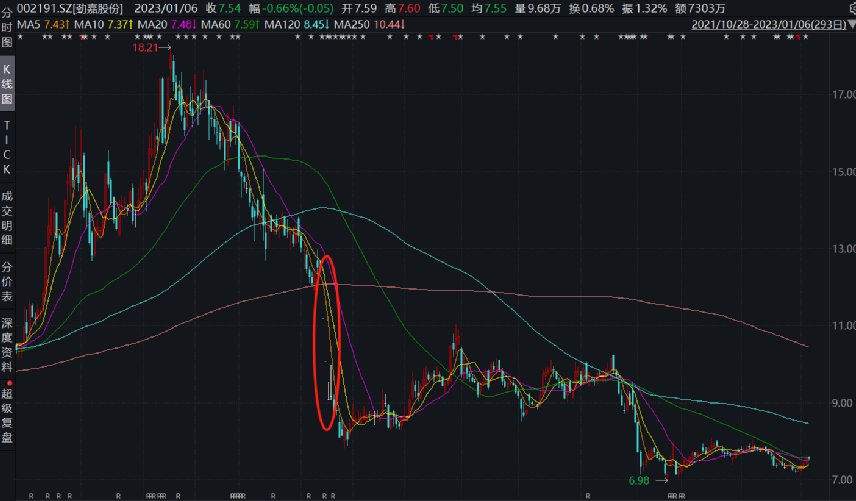856x501 pixels.
Task: Open the date range 2021/10/28-2023/01/06 selector
Action: (764, 22)
